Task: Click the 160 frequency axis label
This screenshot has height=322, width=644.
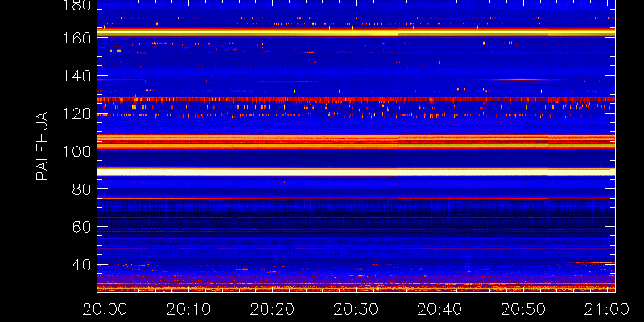Action: (76, 39)
